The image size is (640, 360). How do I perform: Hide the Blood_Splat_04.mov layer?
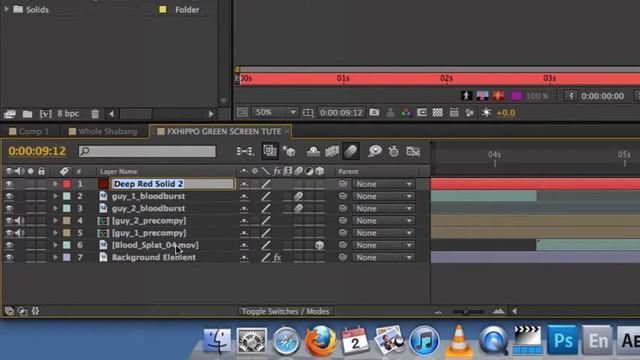pyautogui.click(x=9, y=245)
